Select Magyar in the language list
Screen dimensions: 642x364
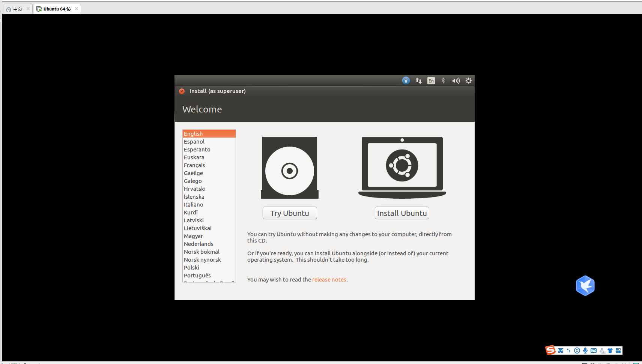[209, 236]
